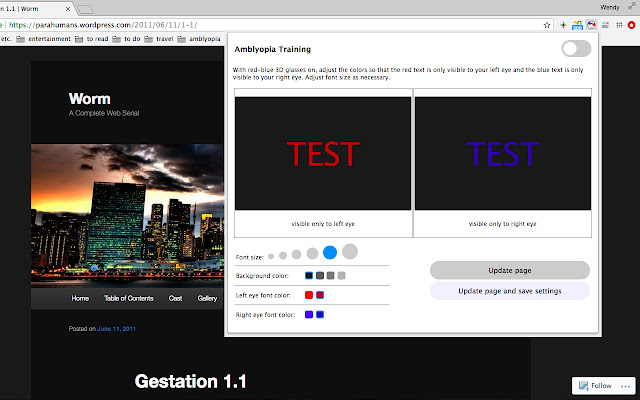
Task: Pick the violet-blue right eye font color
Action: coord(309,314)
